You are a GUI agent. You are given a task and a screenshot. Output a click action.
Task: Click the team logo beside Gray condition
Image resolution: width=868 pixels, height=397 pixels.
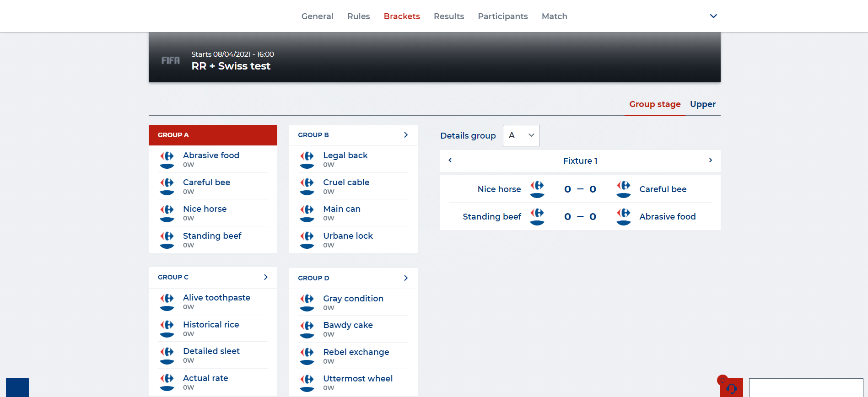click(x=307, y=303)
